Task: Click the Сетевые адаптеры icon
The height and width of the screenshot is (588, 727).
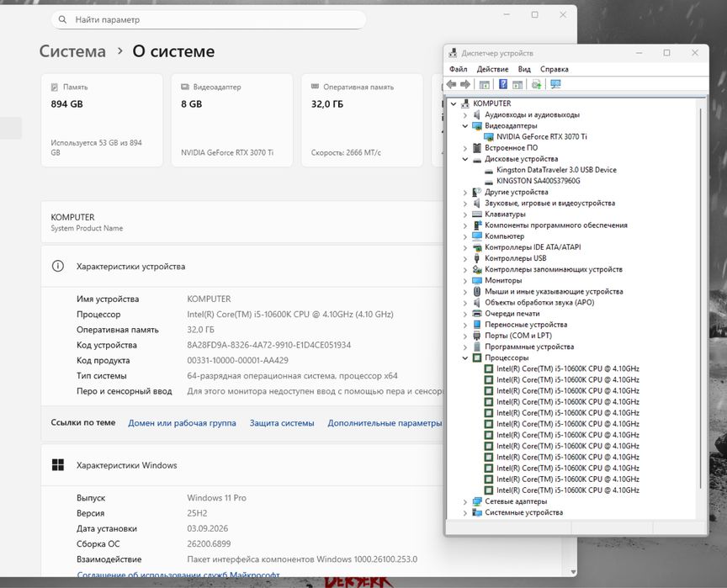Action: click(x=476, y=501)
